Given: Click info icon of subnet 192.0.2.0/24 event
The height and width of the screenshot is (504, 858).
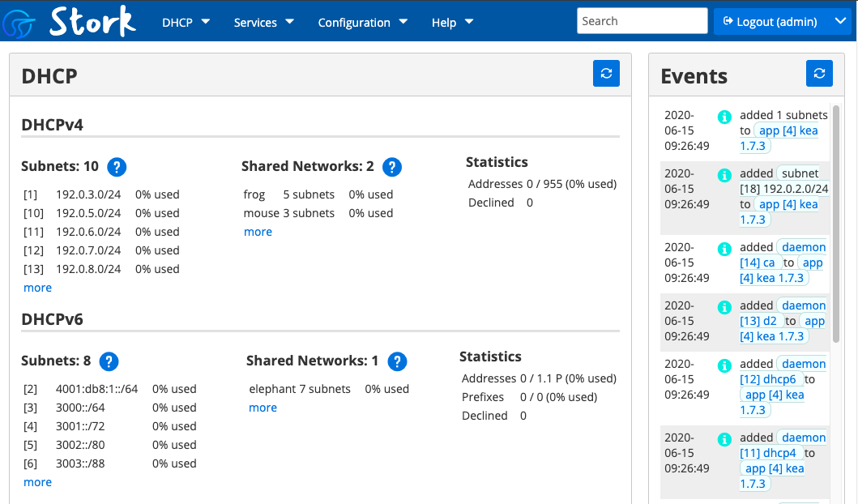Looking at the screenshot, I should (x=724, y=175).
